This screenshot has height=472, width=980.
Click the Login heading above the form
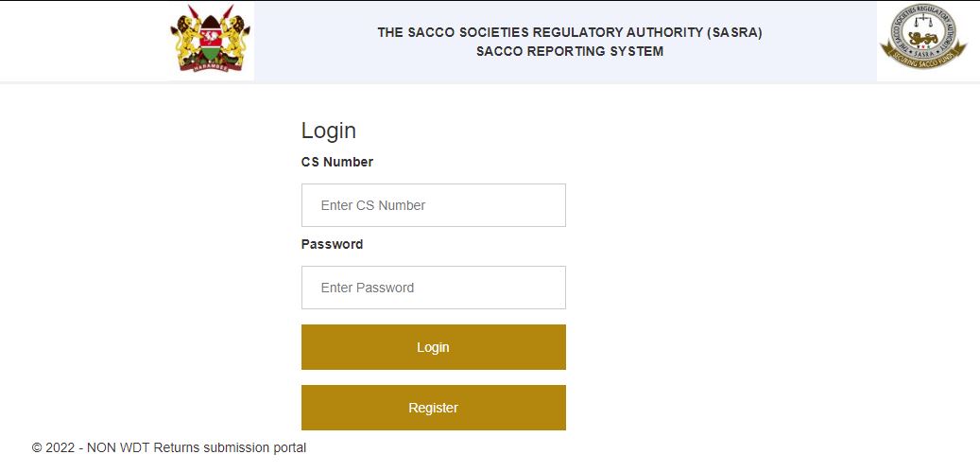click(329, 131)
